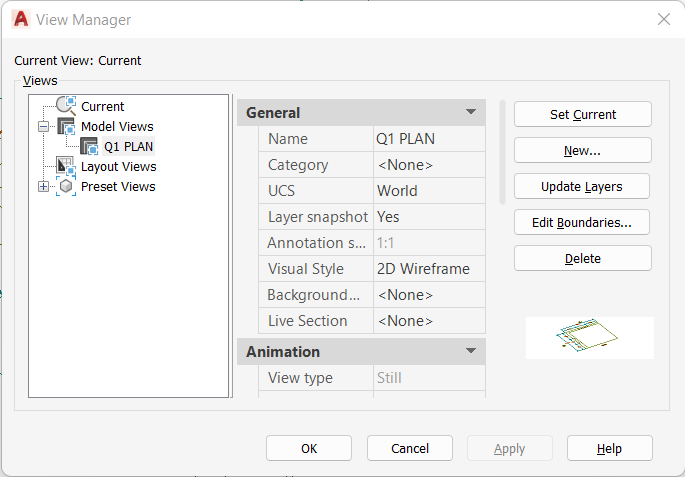Click the properties panel vertical scrollbar
The image size is (685, 477).
[502, 152]
